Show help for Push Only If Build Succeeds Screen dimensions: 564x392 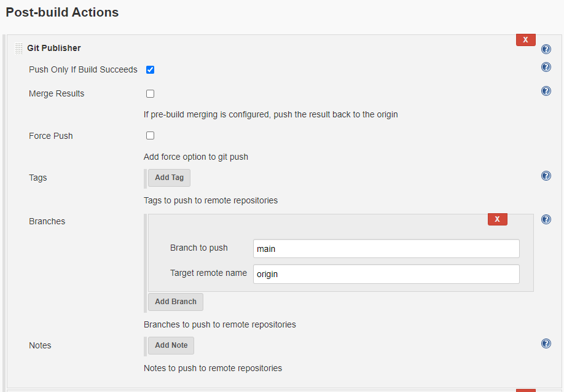[546, 67]
